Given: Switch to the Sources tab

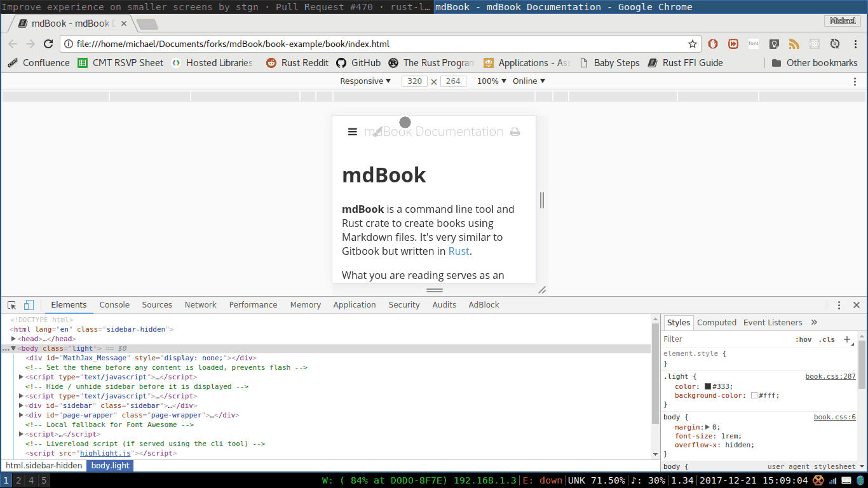Looking at the screenshot, I should [157, 305].
